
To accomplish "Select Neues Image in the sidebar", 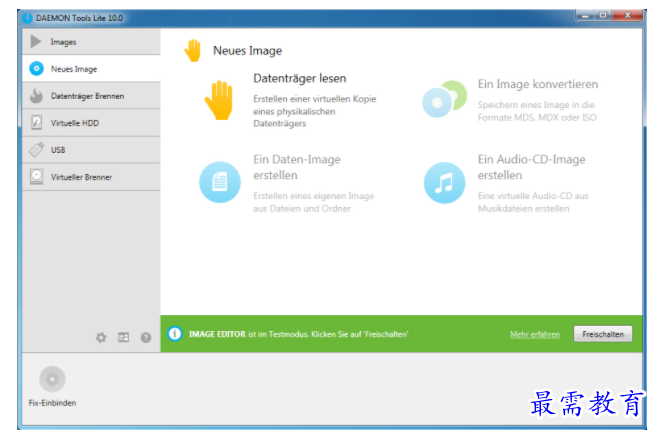I will point(91,69).
